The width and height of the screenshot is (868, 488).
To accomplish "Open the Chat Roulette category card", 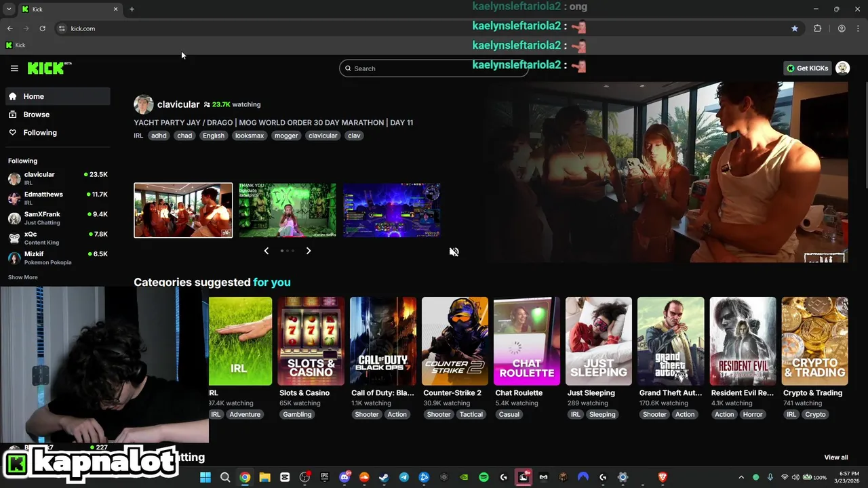I will [x=526, y=341].
